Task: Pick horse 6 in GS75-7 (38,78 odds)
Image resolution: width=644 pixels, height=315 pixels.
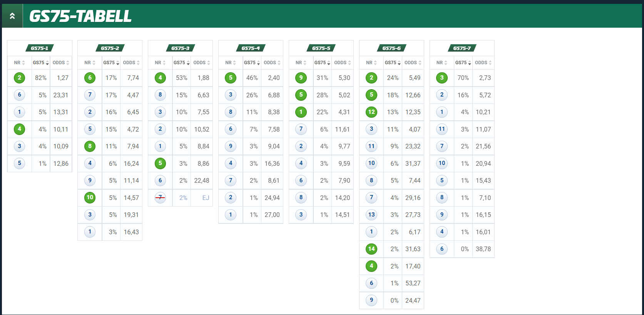Action: click(442, 249)
